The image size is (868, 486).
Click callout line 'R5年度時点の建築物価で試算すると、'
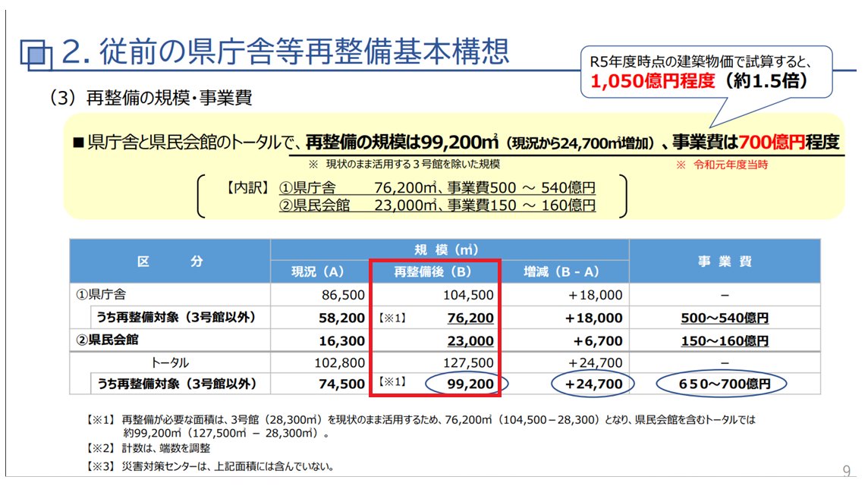point(700,62)
